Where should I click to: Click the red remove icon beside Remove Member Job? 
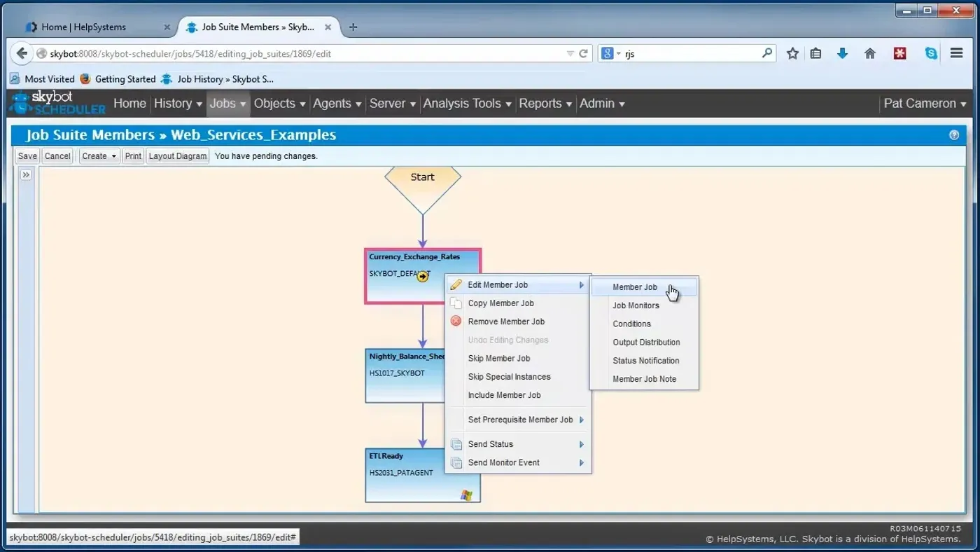coord(456,322)
